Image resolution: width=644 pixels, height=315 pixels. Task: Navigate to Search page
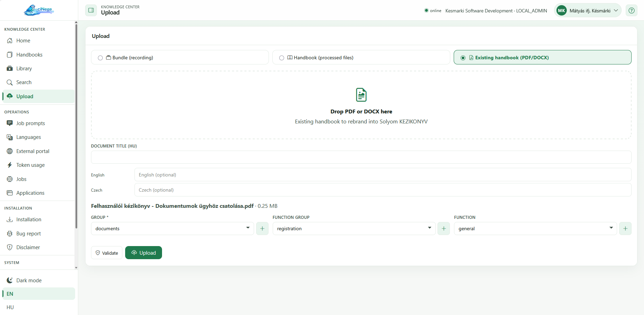tap(39, 82)
